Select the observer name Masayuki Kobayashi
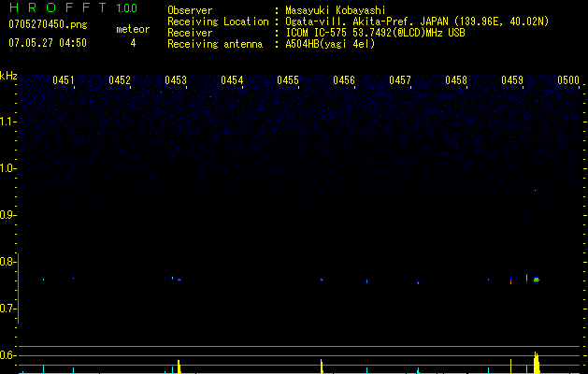Image resolution: width=588 pixels, height=374 pixels. coord(336,10)
